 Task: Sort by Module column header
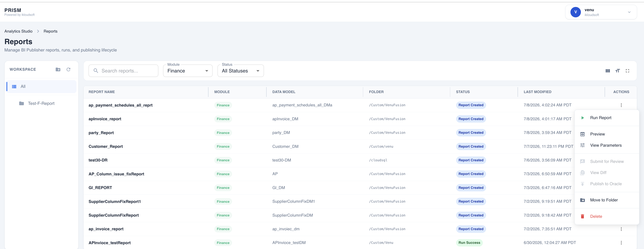222,92
